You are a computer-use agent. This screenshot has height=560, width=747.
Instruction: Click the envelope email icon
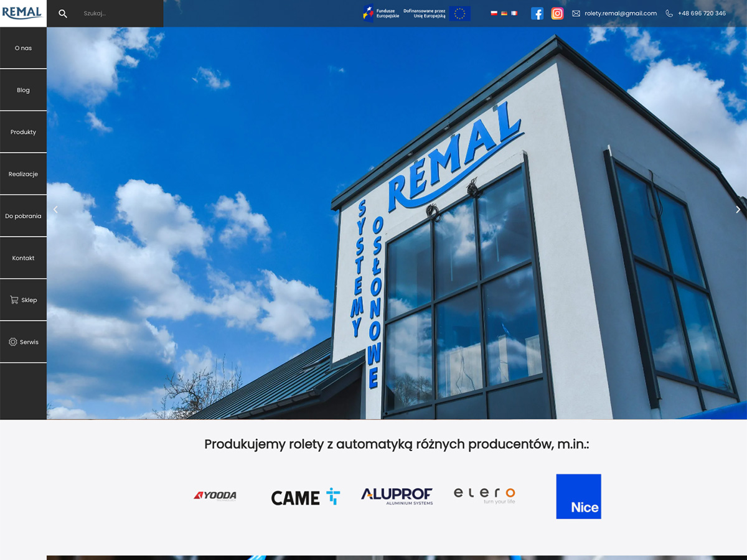[576, 13]
